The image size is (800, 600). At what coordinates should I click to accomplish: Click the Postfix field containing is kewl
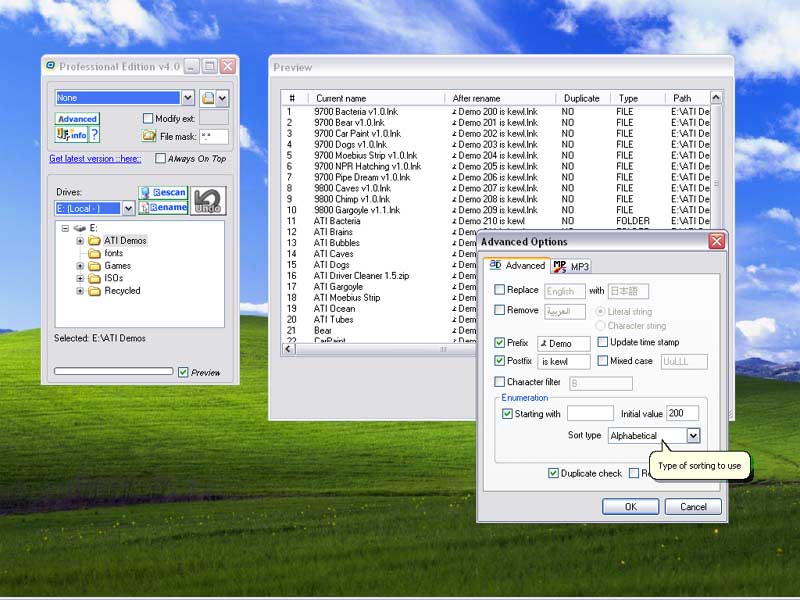point(564,362)
